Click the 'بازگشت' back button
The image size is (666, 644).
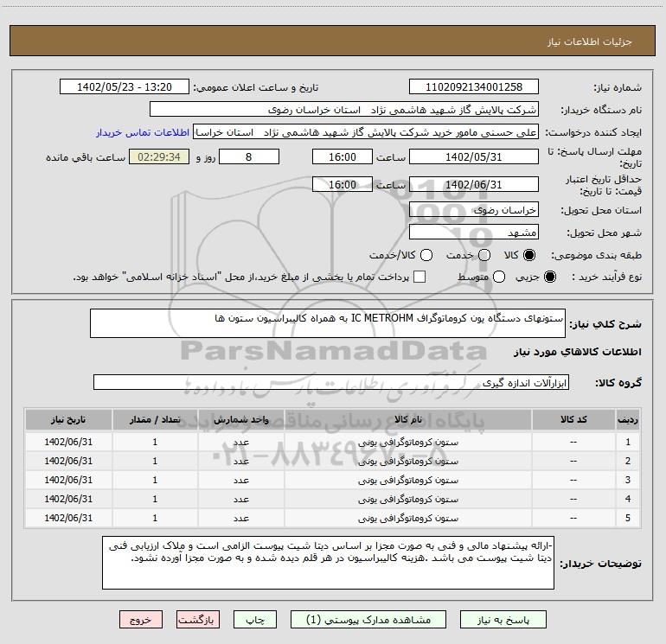[x=199, y=620]
